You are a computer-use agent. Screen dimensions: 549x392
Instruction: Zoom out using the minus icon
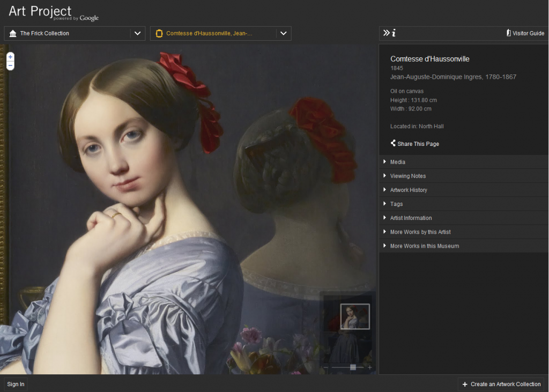click(x=10, y=65)
